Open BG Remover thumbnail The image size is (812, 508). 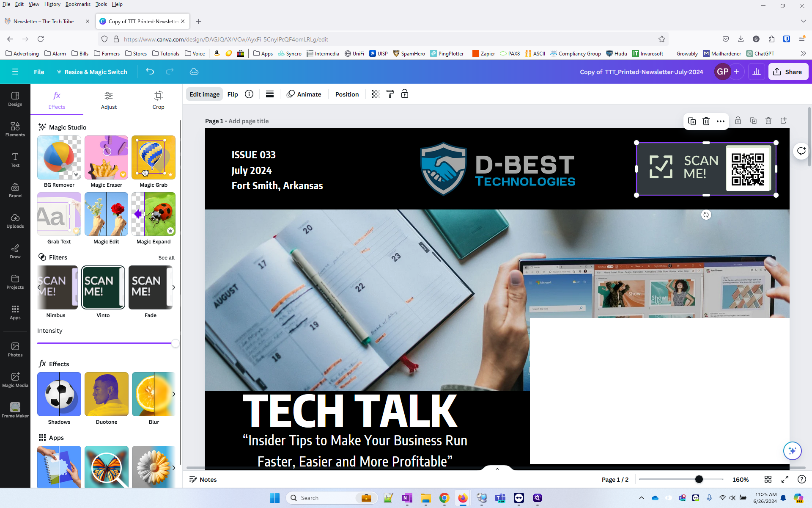[59, 157]
